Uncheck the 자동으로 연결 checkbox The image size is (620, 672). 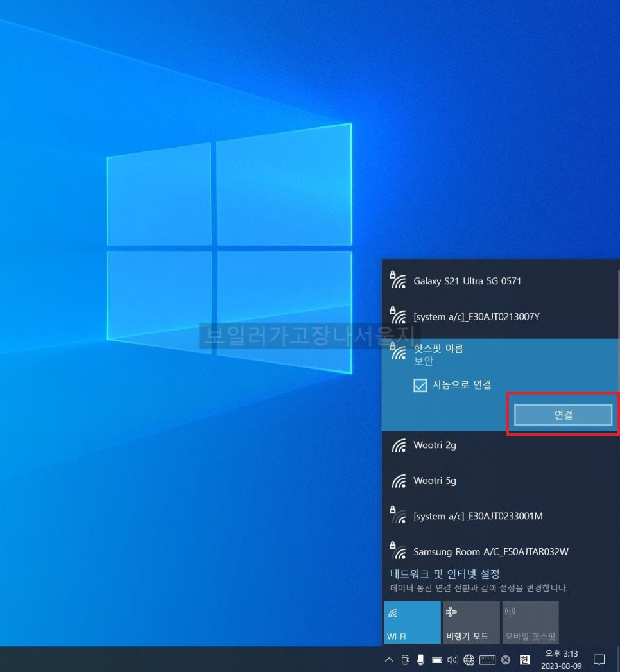tap(420, 385)
